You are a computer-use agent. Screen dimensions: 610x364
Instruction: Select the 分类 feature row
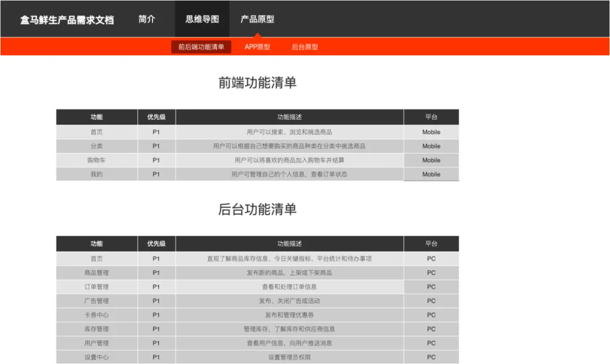96,146
